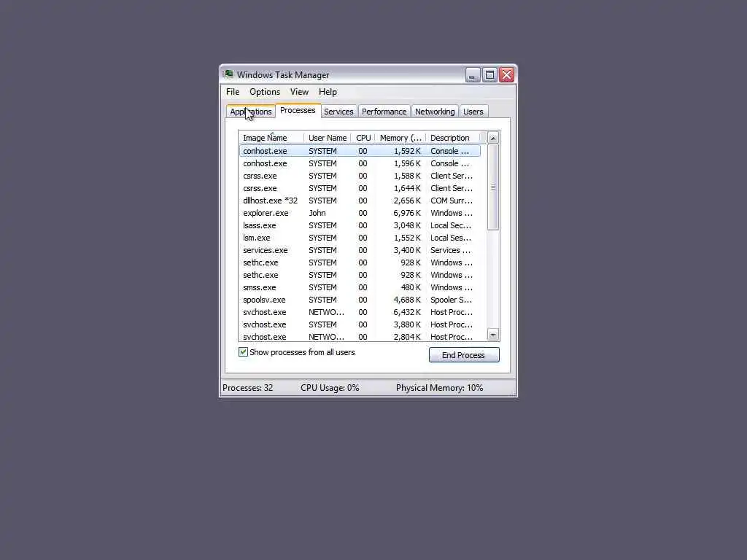Click CPU Usage: 0% in status bar

(330, 388)
